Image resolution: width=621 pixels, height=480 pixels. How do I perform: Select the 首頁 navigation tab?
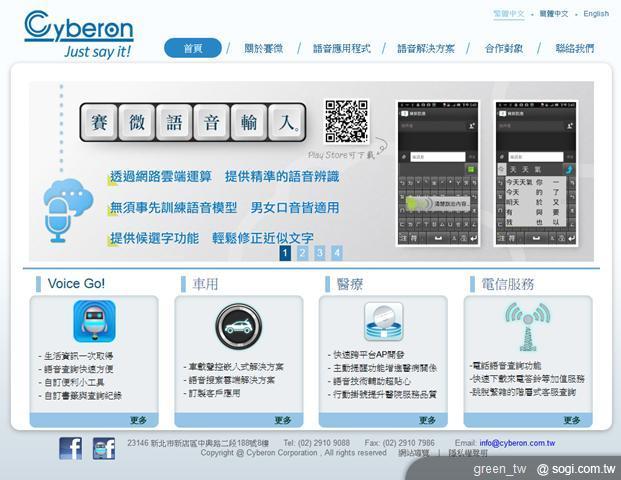coord(193,48)
